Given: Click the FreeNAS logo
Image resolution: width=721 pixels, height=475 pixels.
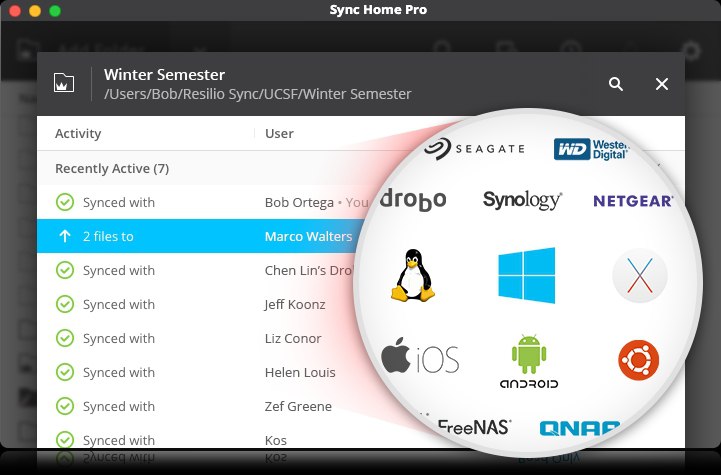Looking at the screenshot, I should click(474, 427).
